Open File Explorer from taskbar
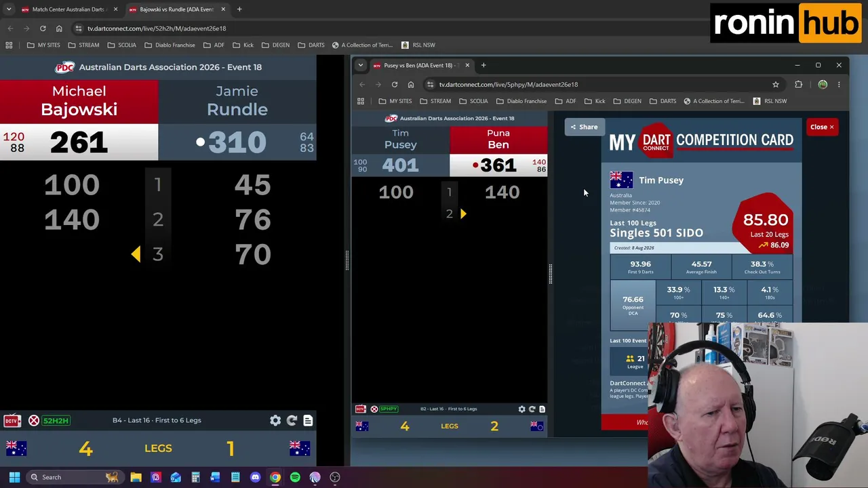Screen dimensions: 868x488 point(136,477)
